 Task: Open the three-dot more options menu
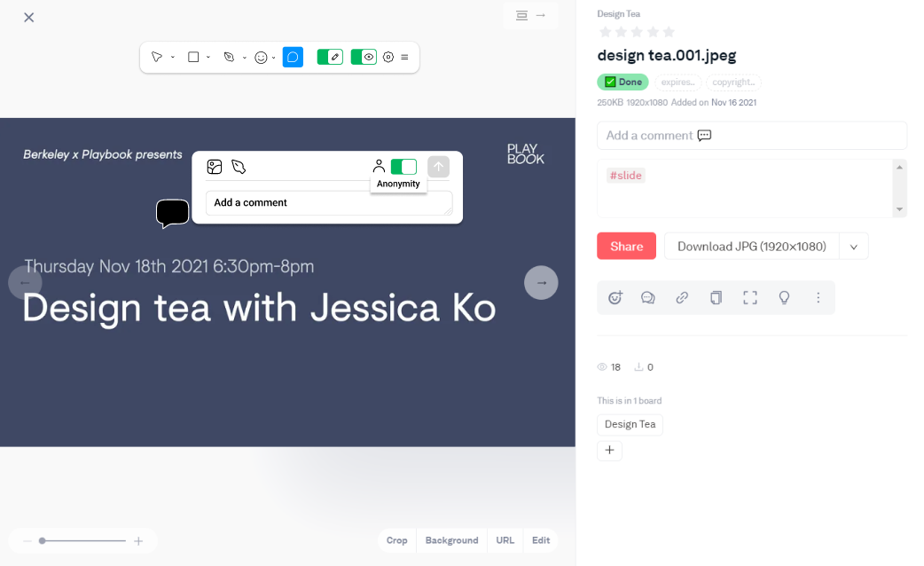point(818,298)
